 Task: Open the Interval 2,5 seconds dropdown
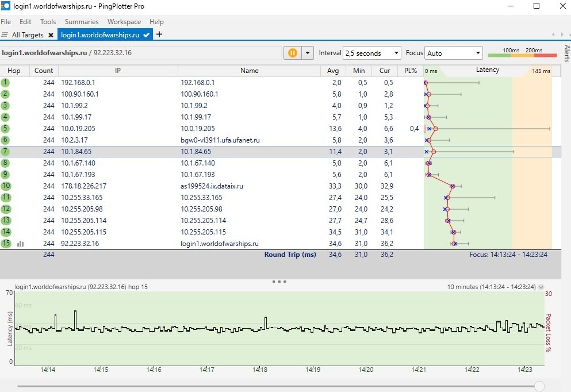tap(372, 53)
